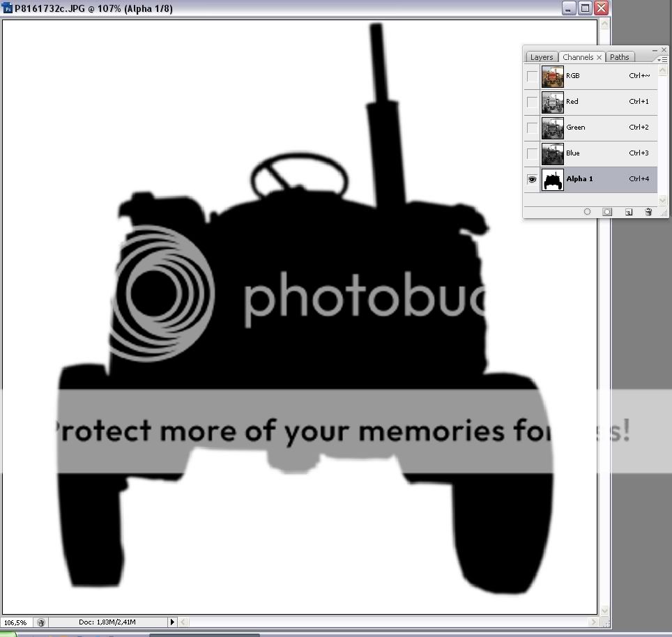Load the channel as a selection
Screen dimensions: 672x637
click(x=587, y=212)
